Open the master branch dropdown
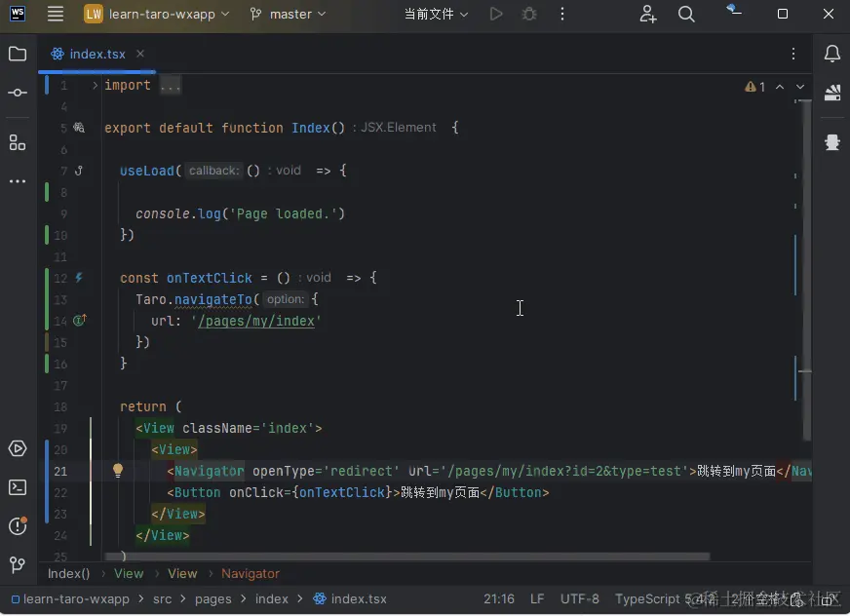Image resolution: width=850 pixels, height=616 pixels. (288, 14)
